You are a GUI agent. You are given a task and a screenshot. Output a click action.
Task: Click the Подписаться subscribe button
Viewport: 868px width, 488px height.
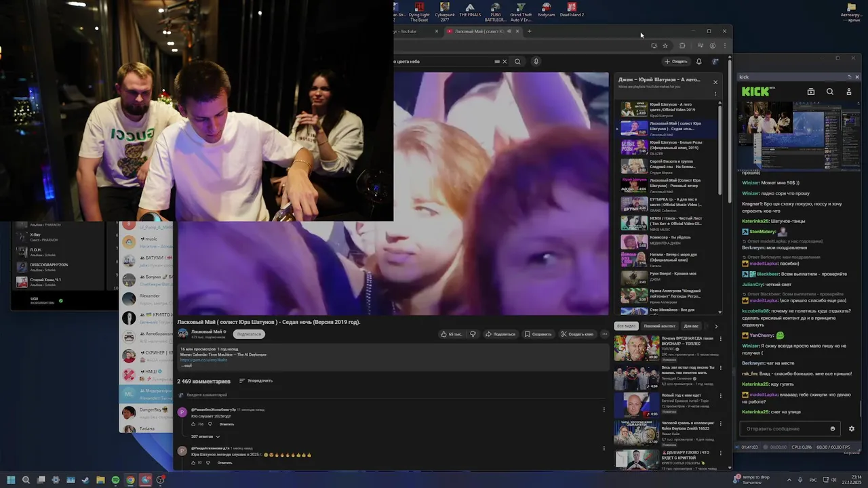point(249,334)
